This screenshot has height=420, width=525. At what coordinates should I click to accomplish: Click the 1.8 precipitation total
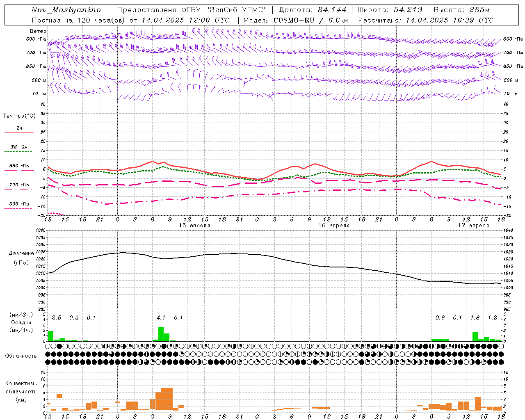(x=475, y=318)
